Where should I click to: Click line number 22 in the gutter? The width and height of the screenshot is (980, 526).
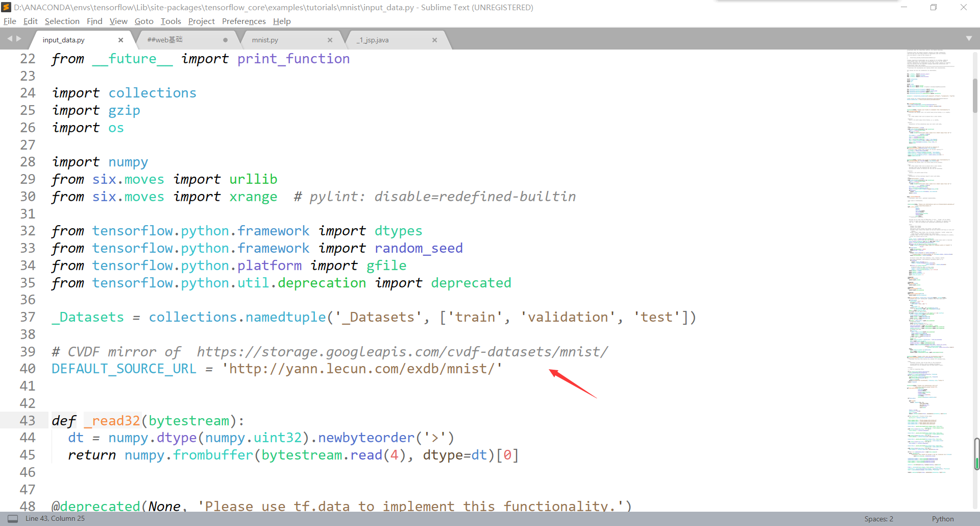(x=28, y=59)
